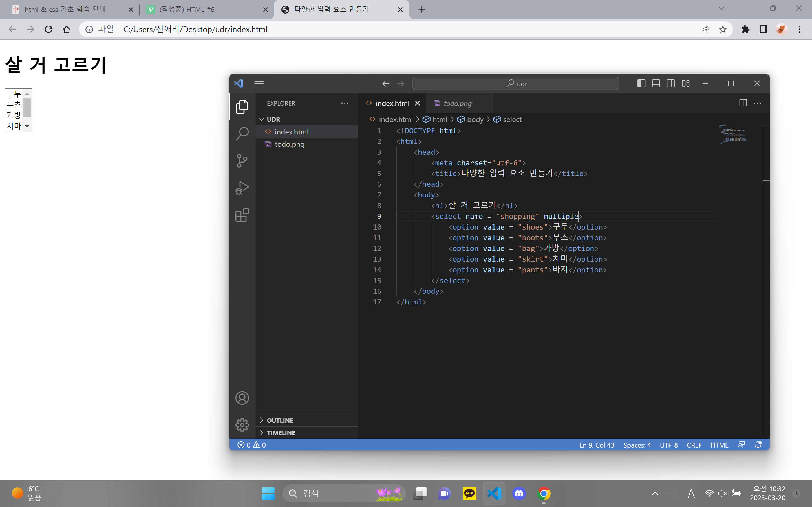This screenshot has height=507, width=812.
Task: Toggle the secondary side bar layout button
Action: [x=671, y=83]
